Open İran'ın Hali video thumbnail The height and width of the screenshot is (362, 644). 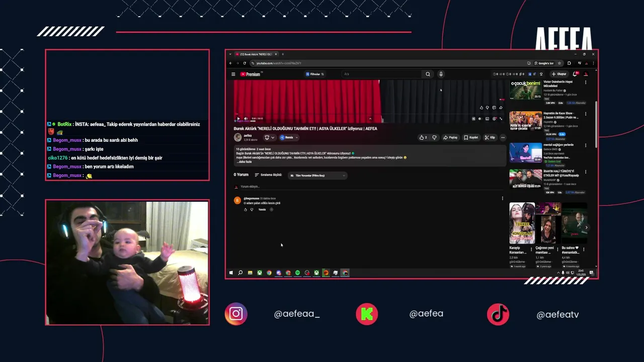526,179
